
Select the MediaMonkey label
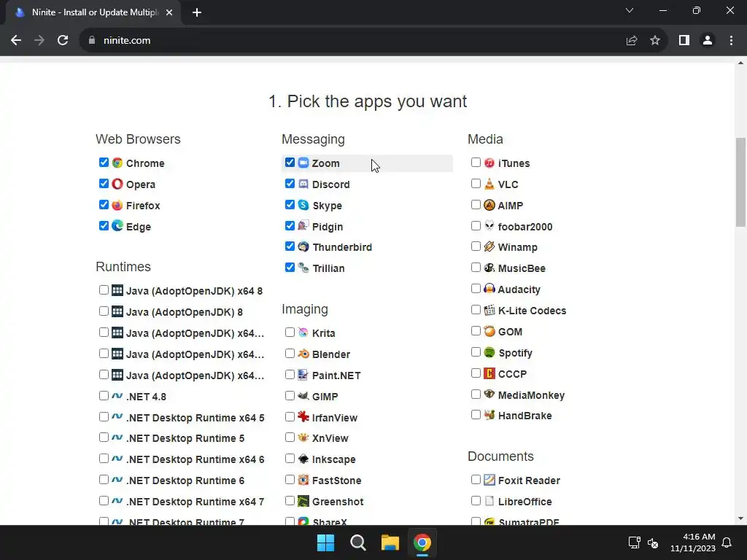click(531, 395)
